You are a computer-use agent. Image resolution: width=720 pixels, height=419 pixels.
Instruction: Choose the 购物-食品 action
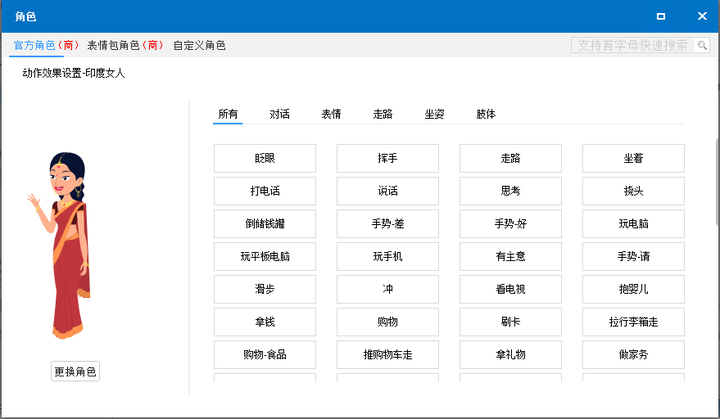(265, 354)
